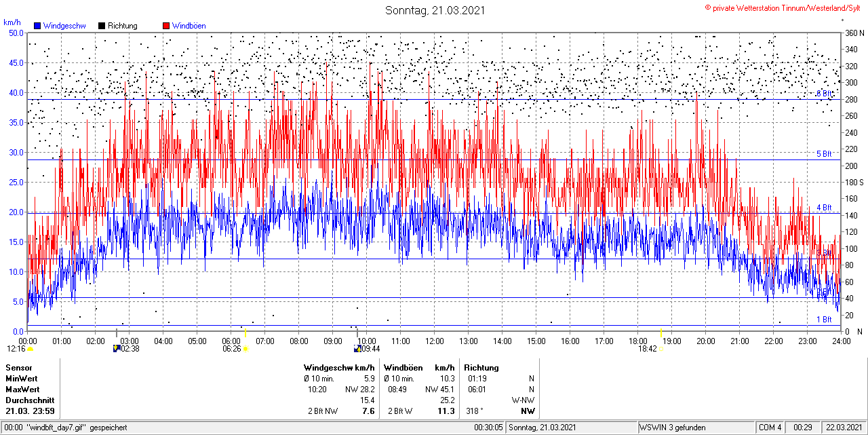Click the moon icon beside 02:38

coord(117,349)
